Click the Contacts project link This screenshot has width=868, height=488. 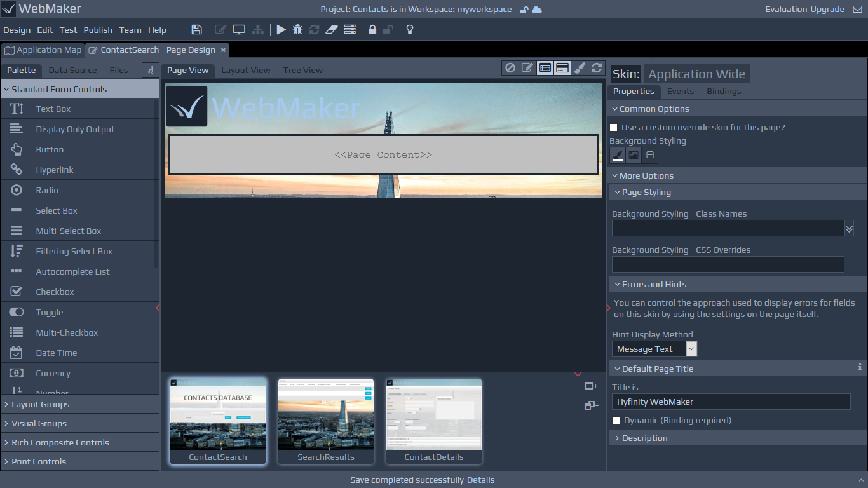[370, 10]
